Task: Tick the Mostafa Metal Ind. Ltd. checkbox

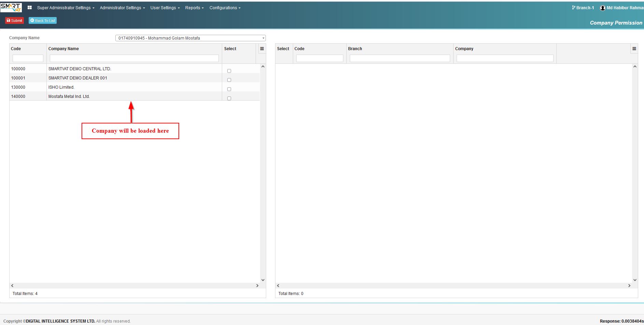Action: pos(229,98)
